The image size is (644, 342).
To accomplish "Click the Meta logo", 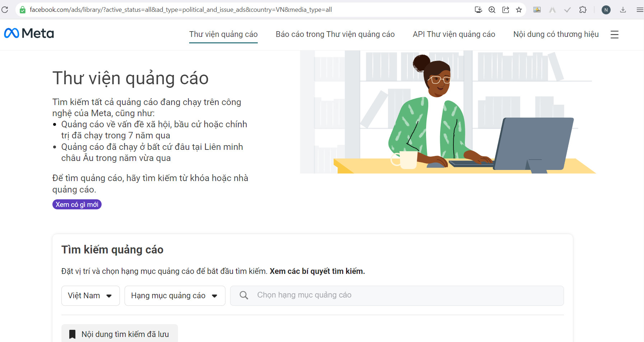I will coord(29,33).
